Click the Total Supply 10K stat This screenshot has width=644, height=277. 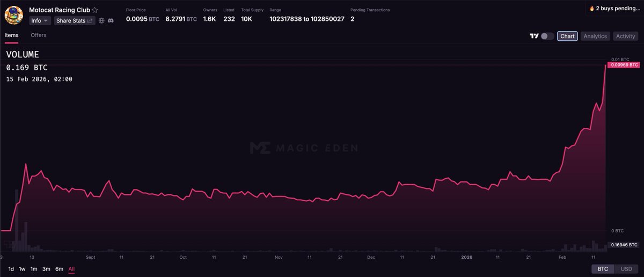(252, 15)
